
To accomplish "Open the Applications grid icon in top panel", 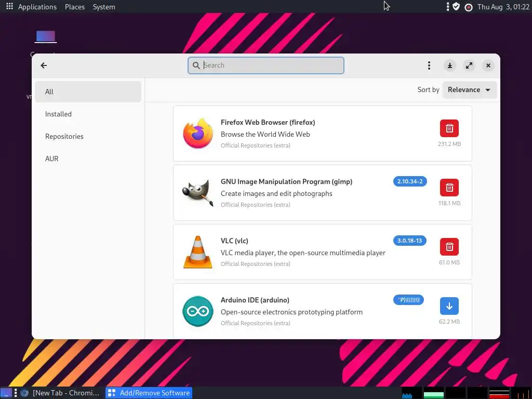I will (9, 6).
